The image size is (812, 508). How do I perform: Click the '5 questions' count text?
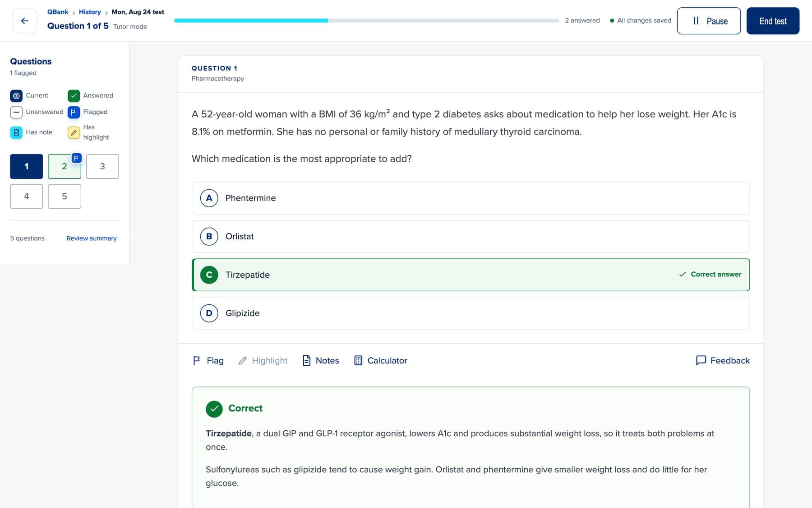click(28, 238)
